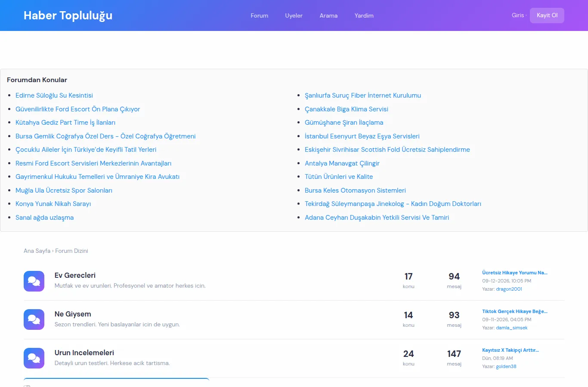Open the Konya Yunak Nikah Sarayı topic

tap(53, 204)
